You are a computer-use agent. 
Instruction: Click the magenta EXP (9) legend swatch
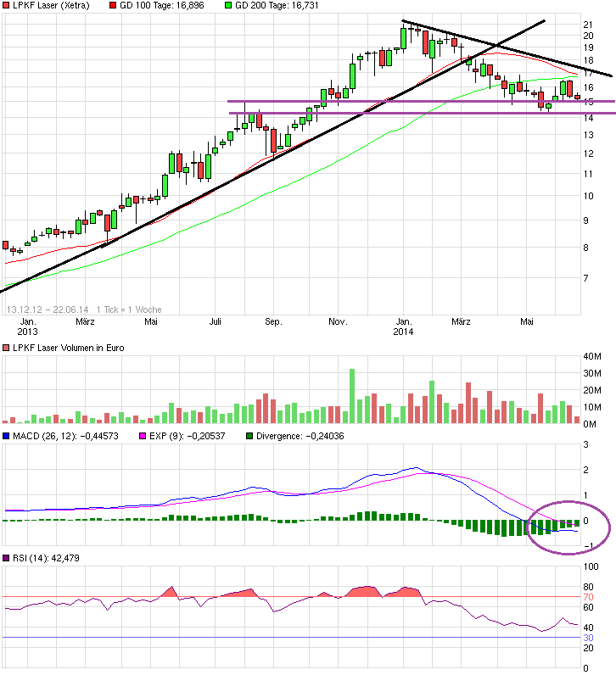(x=143, y=436)
